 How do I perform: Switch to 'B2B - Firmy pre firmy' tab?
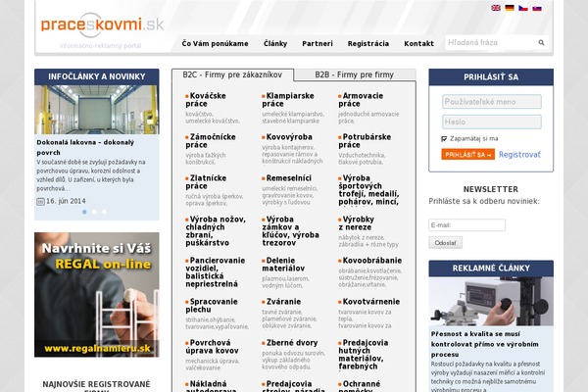(x=355, y=74)
